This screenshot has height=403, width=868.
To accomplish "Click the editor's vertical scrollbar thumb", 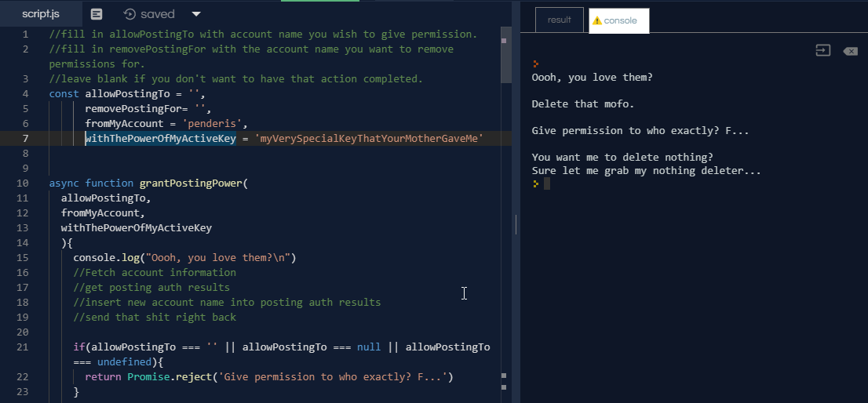I will [x=506, y=55].
